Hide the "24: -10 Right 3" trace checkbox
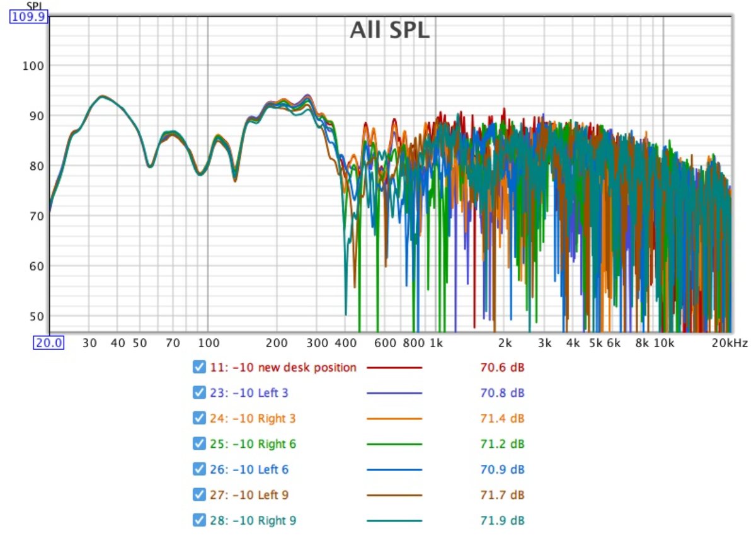This screenshot has height=536, width=756. [200, 418]
